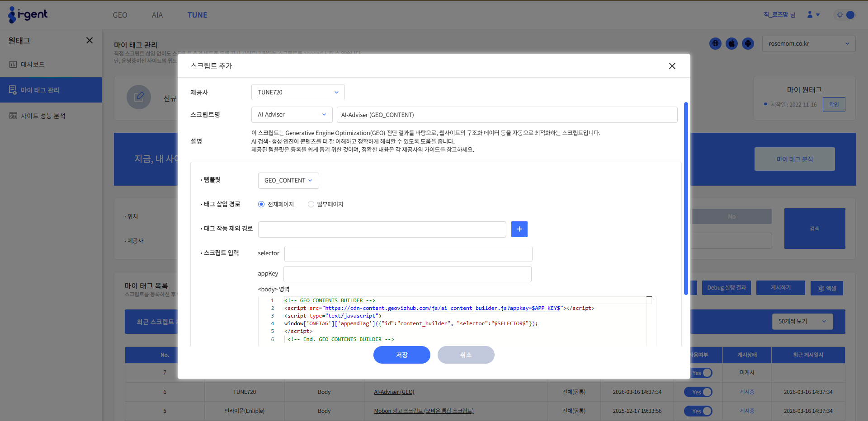Open the AI-Adviser (GEO) script link
868x421 pixels.
click(x=394, y=392)
